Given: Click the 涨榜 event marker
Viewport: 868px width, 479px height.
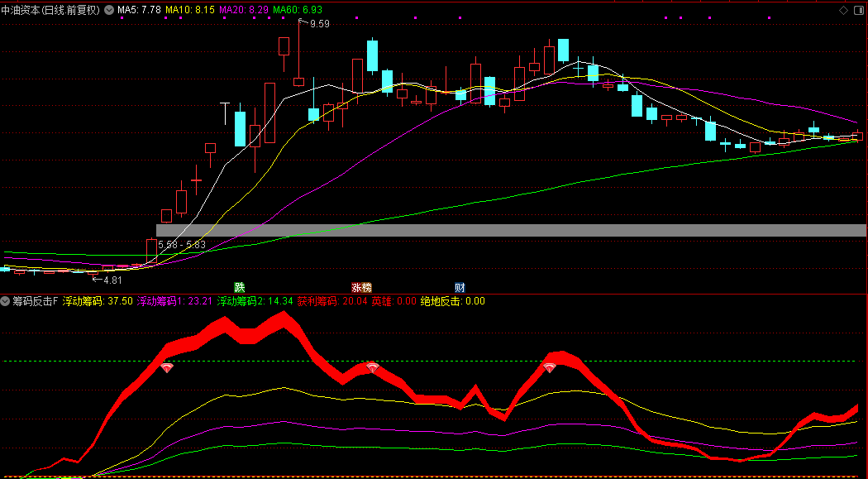Looking at the screenshot, I should pos(361,287).
